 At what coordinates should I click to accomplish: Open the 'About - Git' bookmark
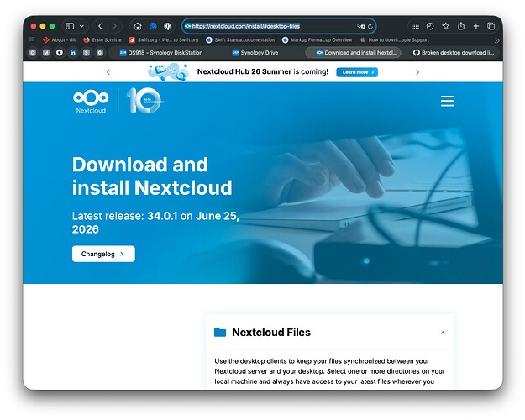click(x=60, y=39)
